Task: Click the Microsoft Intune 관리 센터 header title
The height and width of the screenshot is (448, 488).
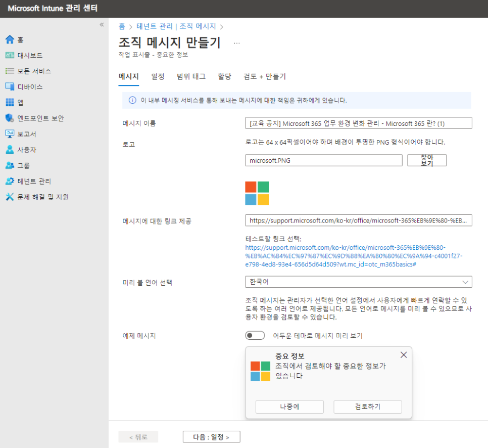Action: tap(53, 9)
